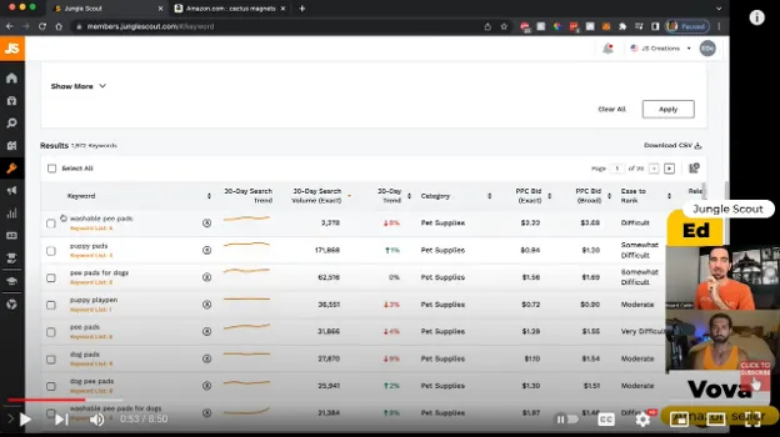
Task: Open the globe icon in sidebar
Action: click(x=12, y=304)
